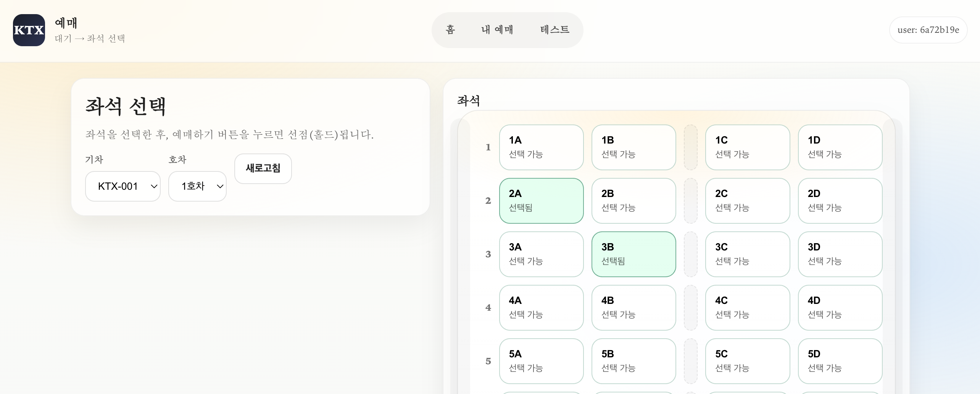Click the KTX logo icon

29,30
